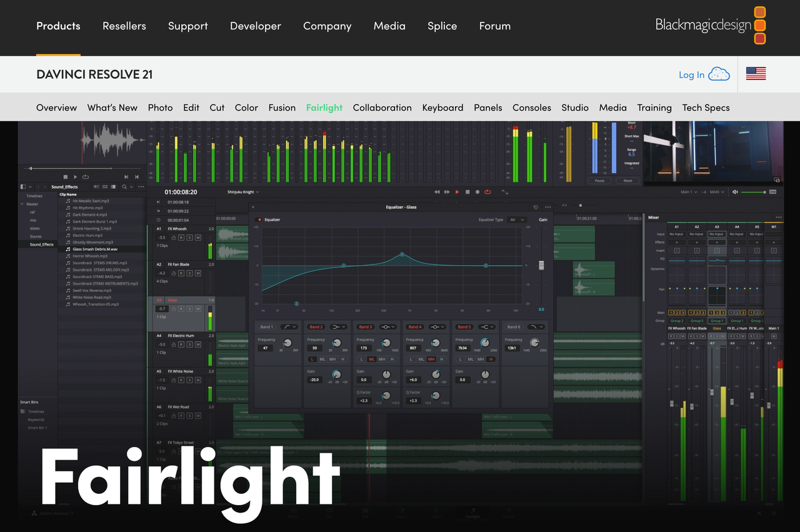Open the media pool search icon
The height and width of the screenshot is (532, 800).
coord(124,187)
